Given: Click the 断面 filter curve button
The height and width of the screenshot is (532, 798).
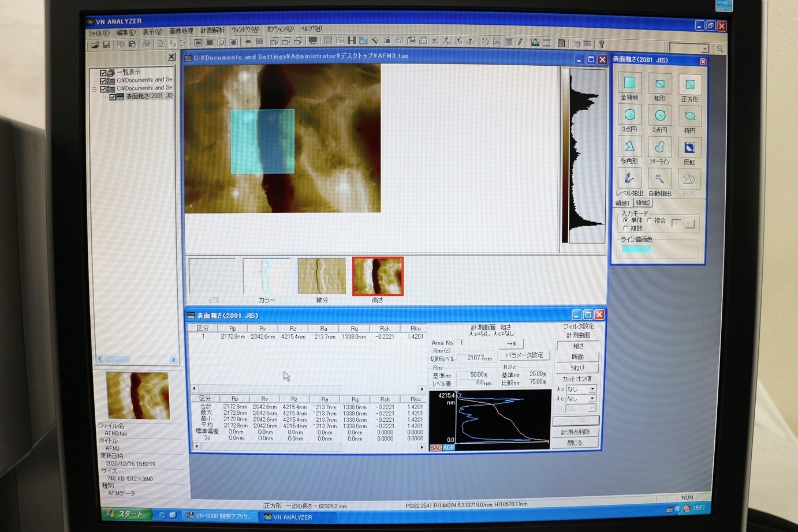Looking at the screenshot, I should click(x=577, y=357).
